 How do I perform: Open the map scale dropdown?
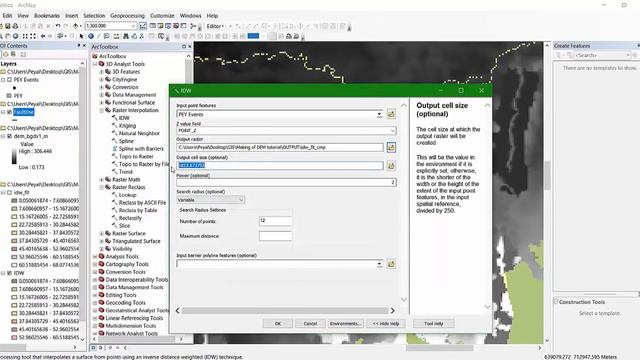(133, 26)
